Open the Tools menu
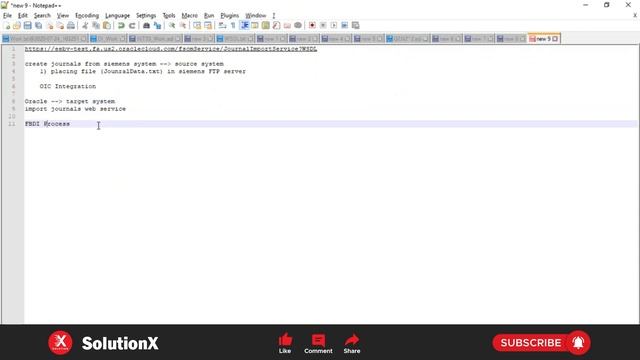The image size is (640, 360). point(169,16)
